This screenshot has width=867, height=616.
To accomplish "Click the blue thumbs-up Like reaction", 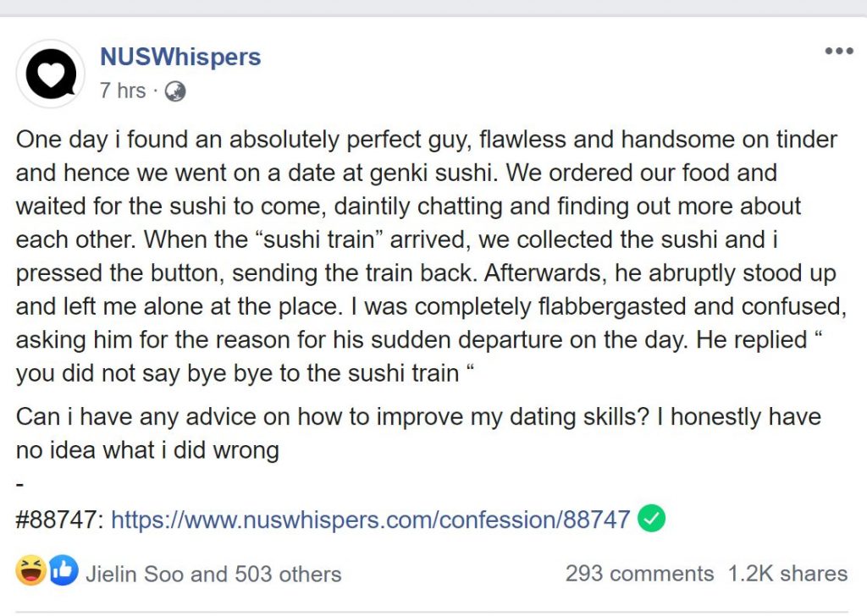I will pos(63,570).
